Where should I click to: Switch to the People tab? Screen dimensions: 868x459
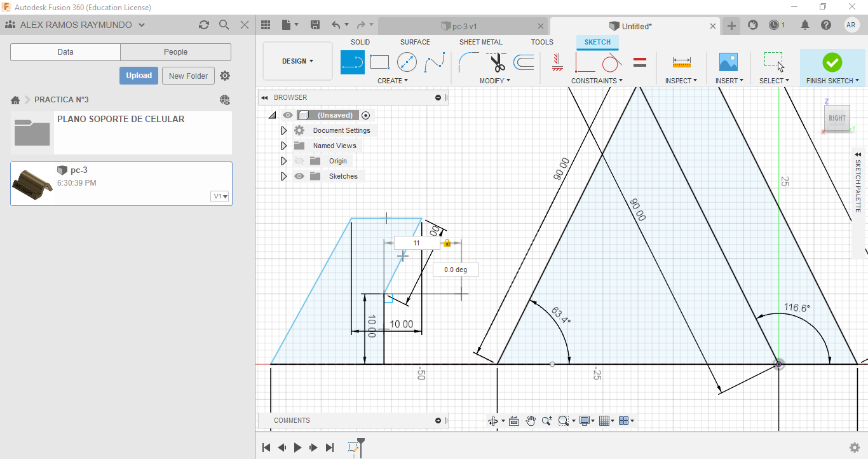[175, 52]
